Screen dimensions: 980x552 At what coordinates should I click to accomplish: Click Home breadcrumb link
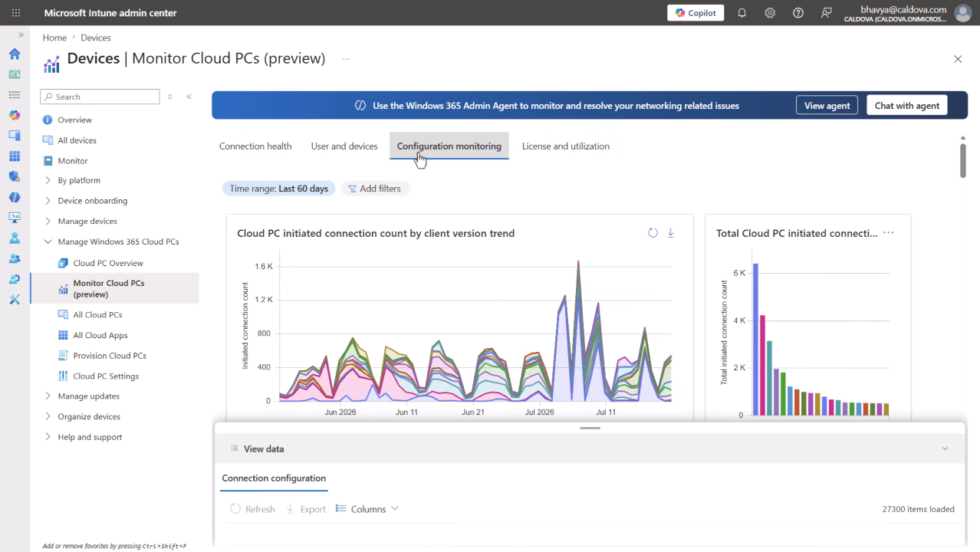(x=54, y=38)
